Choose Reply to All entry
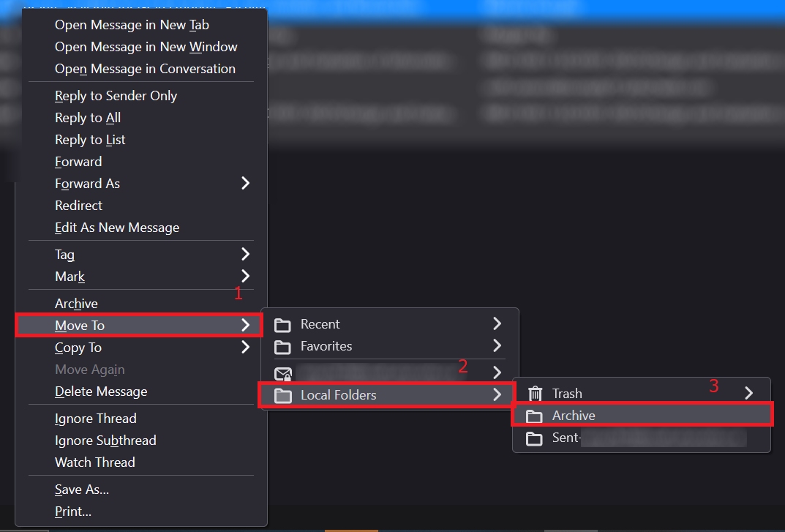Image resolution: width=785 pixels, height=532 pixels. tap(141, 118)
